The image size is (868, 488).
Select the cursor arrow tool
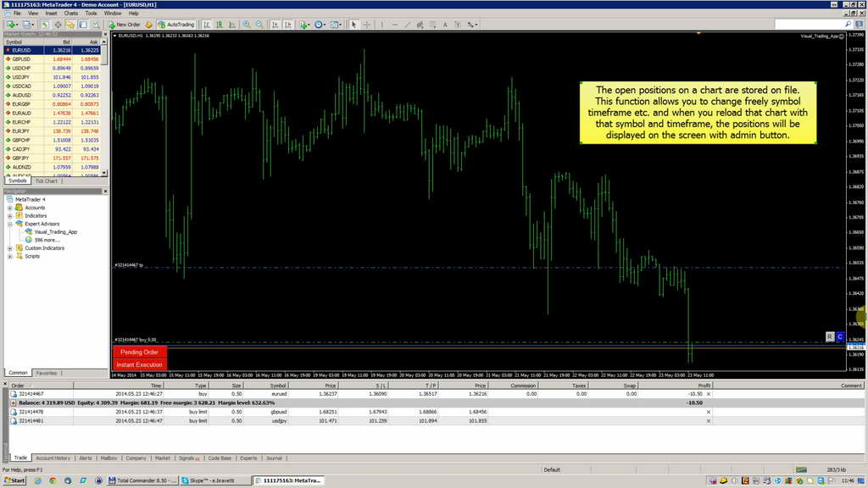353,25
